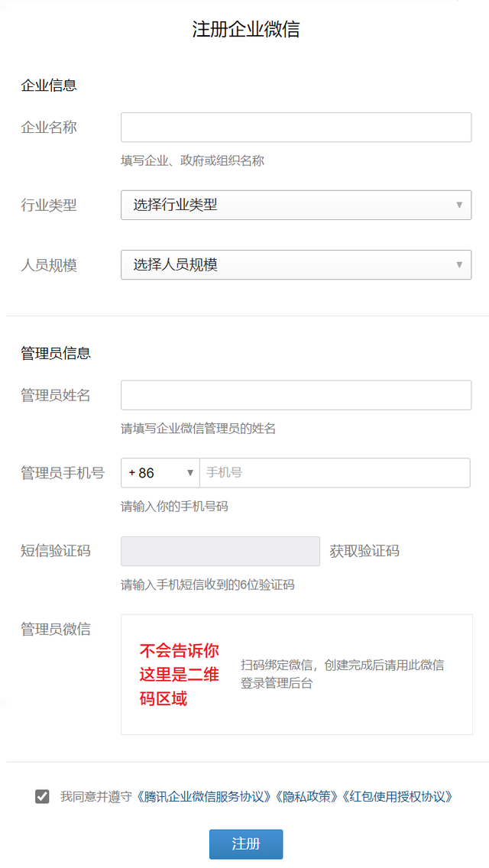
Task: Expand the industry type dropdown arrow
Action: [x=458, y=205]
